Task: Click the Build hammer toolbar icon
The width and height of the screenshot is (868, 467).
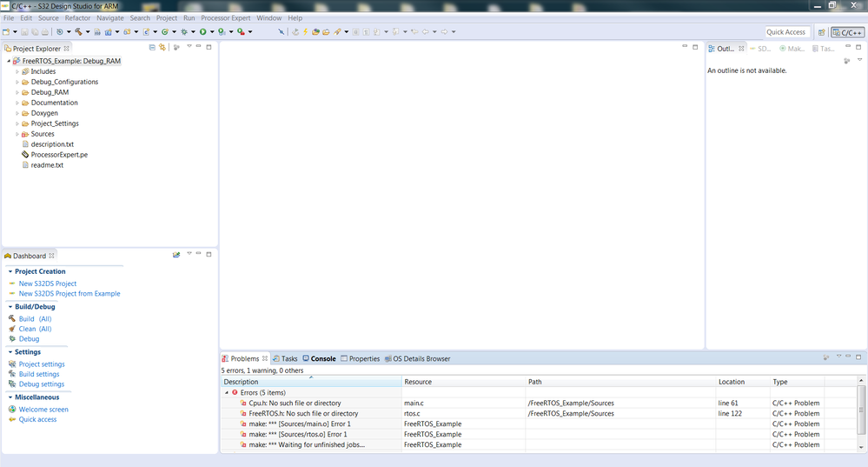Action: (78, 31)
